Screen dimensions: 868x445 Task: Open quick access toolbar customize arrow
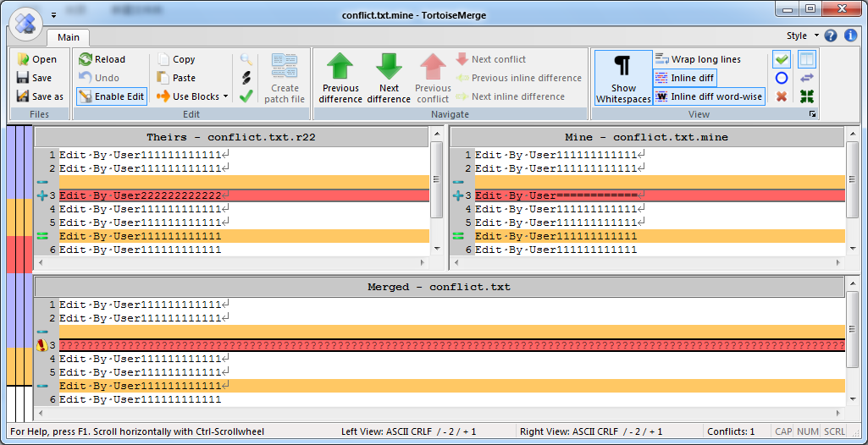coord(53,15)
